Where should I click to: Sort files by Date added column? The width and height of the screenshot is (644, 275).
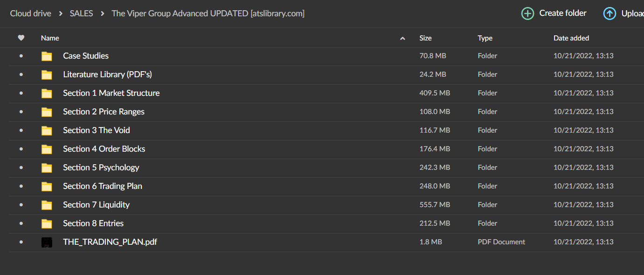[x=571, y=38]
